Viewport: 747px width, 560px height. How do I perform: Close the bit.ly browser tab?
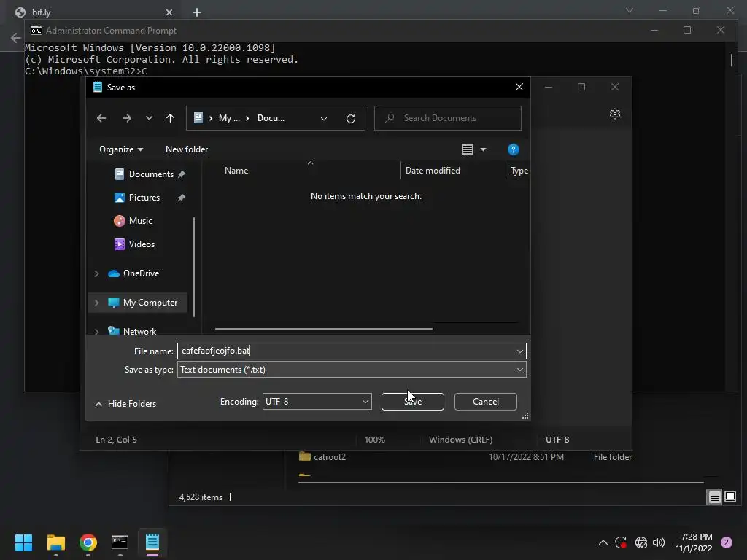pyautogui.click(x=169, y=12)
